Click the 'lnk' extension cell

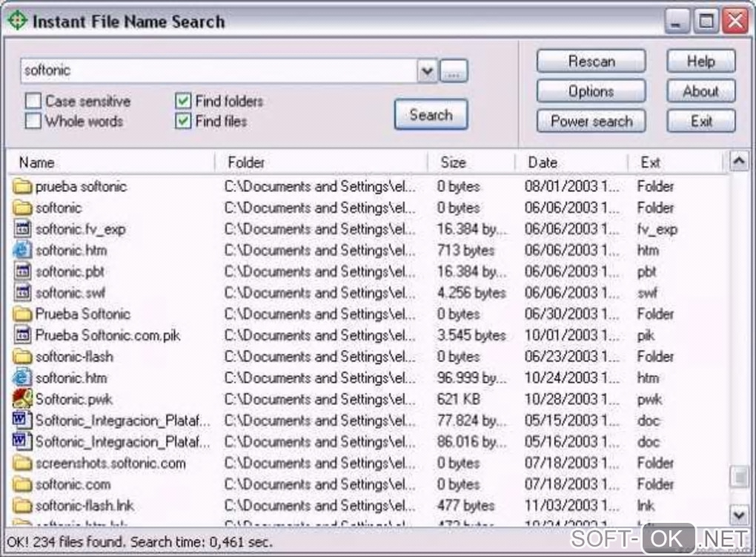(x=646, y=505)
